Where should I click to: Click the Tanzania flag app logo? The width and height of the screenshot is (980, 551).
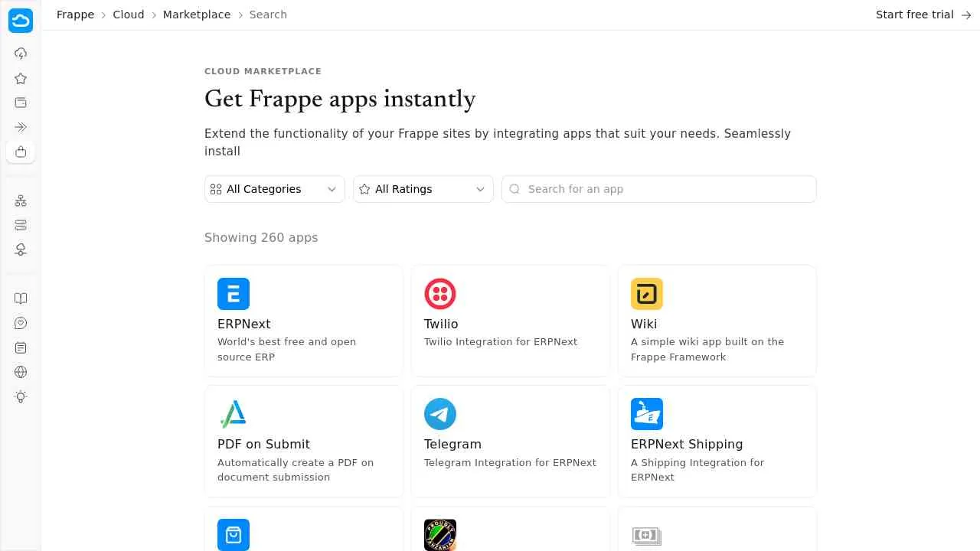click(440, 535)
